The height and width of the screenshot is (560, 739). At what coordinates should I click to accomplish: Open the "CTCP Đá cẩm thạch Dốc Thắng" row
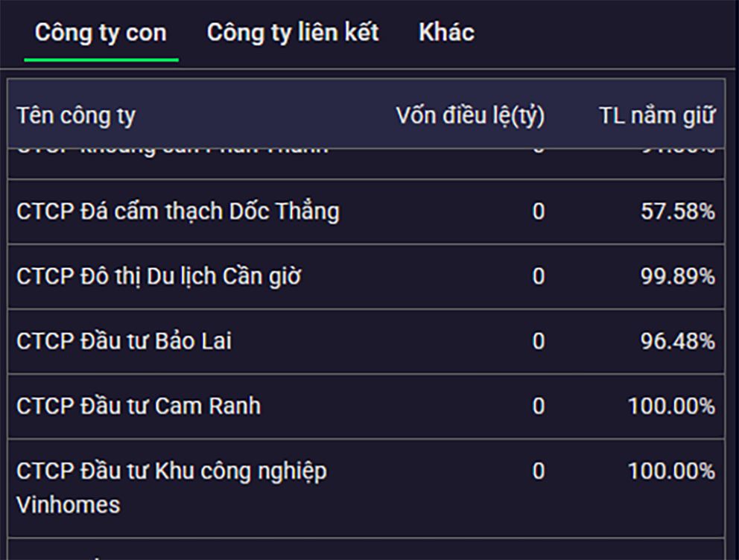(177, 211)
